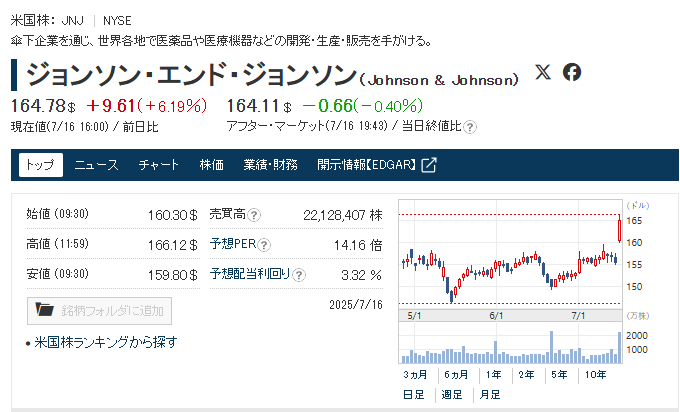
Task: Click the PER value 14.16 倍
Action: (x=358, y=245)
